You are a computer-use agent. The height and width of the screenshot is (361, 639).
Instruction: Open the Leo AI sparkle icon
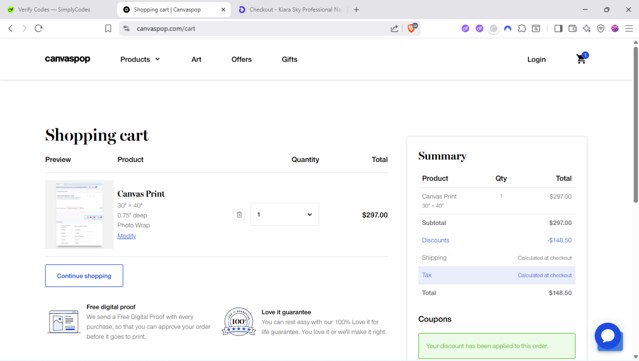coord(586,29)
